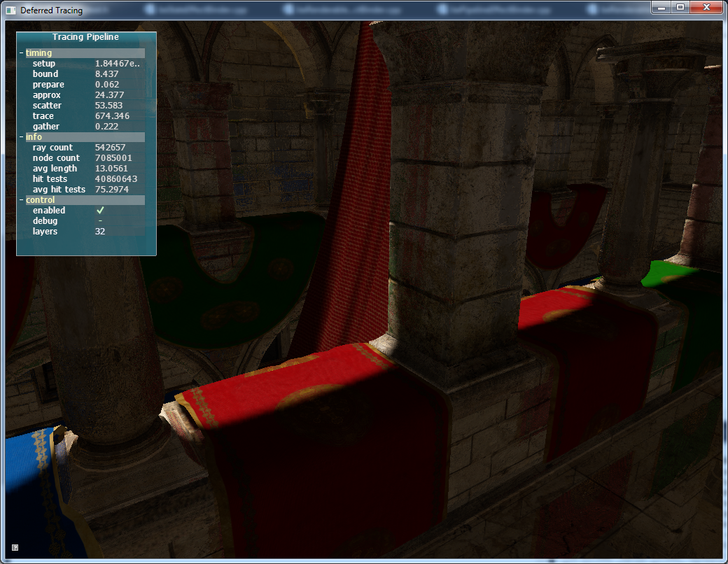Toggle the enabled checkmark
Viewport: 728px width, 564px height.
point(100,211)
